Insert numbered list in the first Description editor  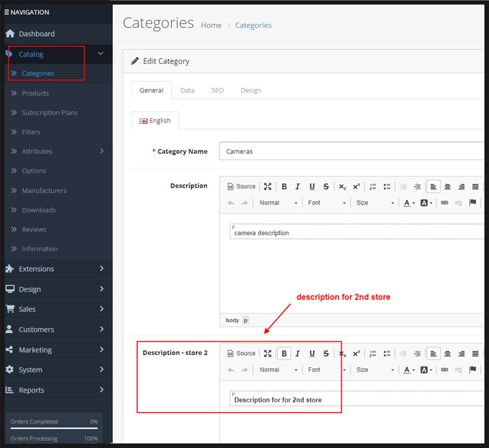pyautogui.click(x=373, y=186)
